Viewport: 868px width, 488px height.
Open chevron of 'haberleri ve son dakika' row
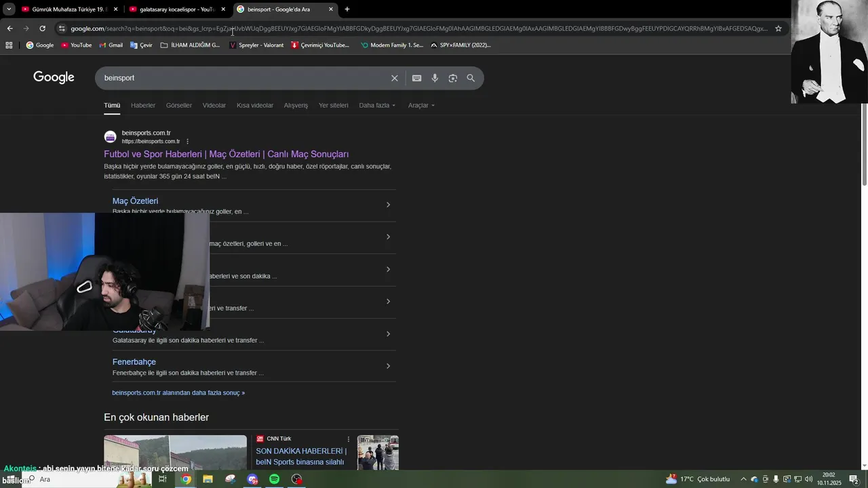388,269
